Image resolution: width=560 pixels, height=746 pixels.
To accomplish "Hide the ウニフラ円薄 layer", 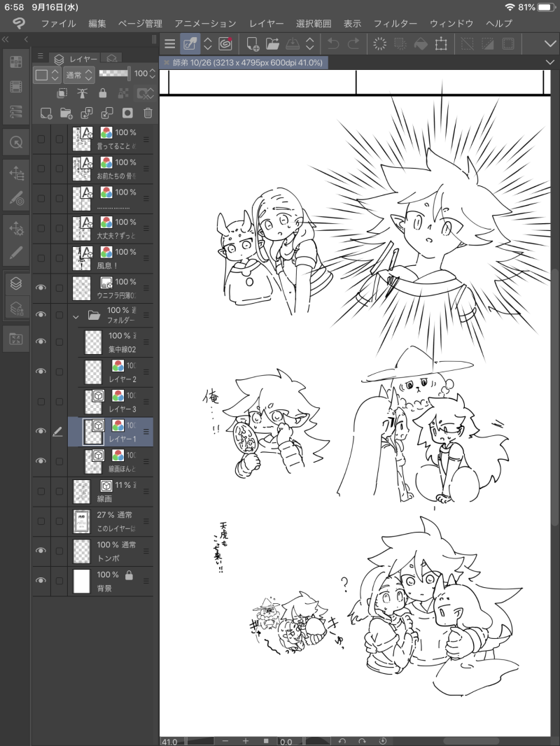I will pyautogui.click(x=41, y=288).
